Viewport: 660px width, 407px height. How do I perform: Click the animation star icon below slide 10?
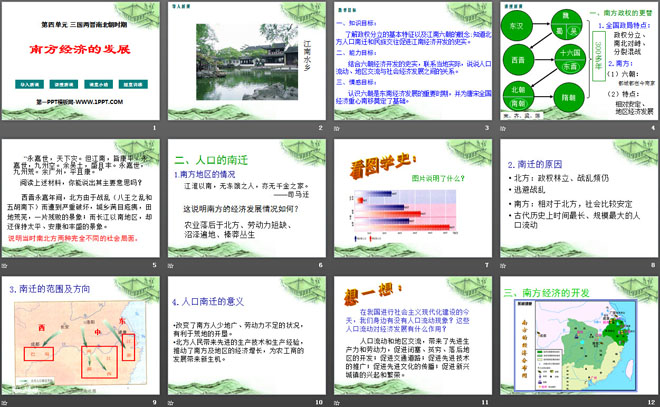click(171, 403)
